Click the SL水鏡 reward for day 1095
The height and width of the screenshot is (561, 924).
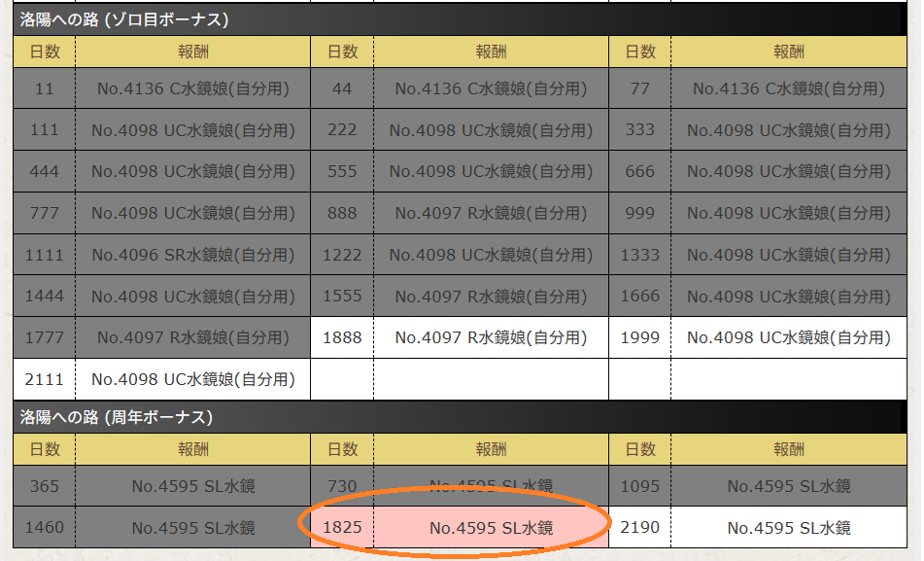pos(788,486)
